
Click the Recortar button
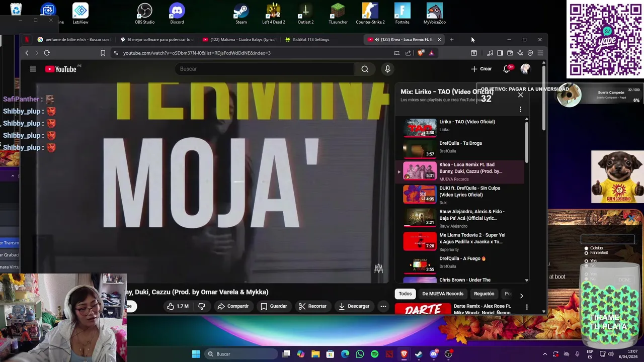pyautogui.click(x=312, y=306)
